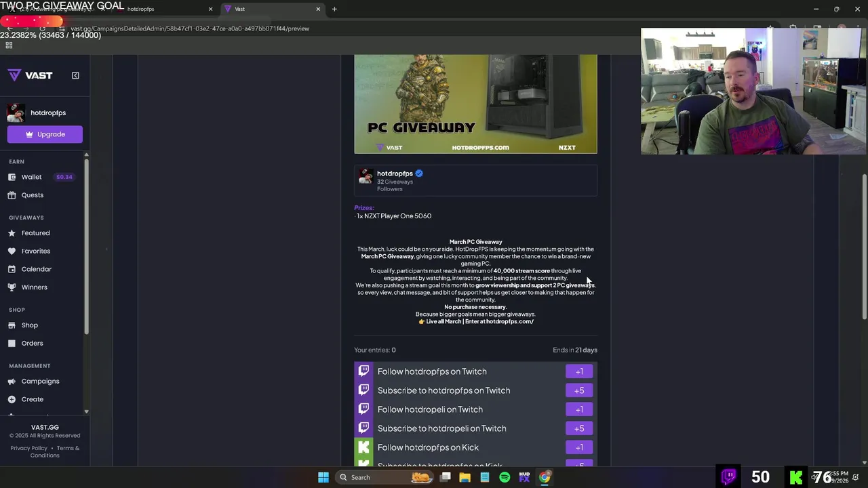Click the Featured star icon

coord(12,233)
